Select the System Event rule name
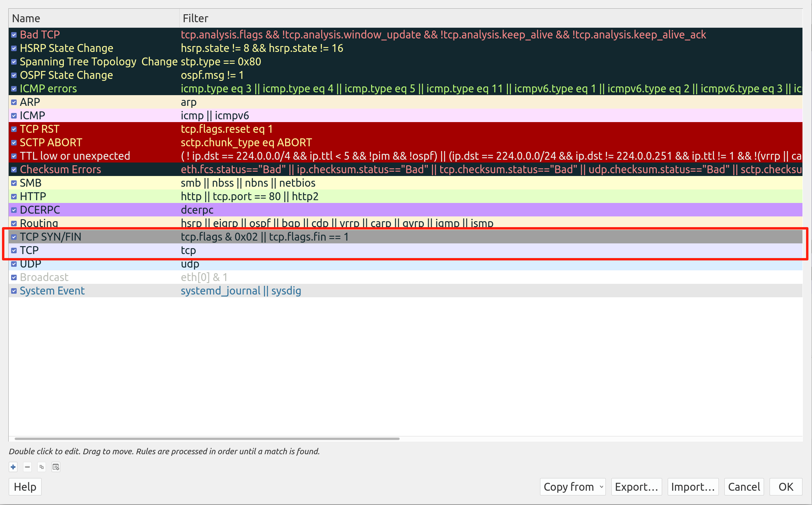 tap(52, 291)
